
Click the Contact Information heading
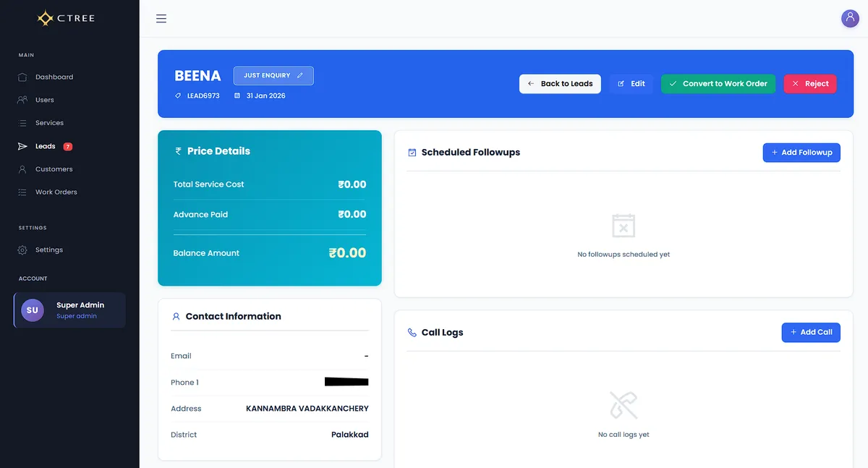233,316
